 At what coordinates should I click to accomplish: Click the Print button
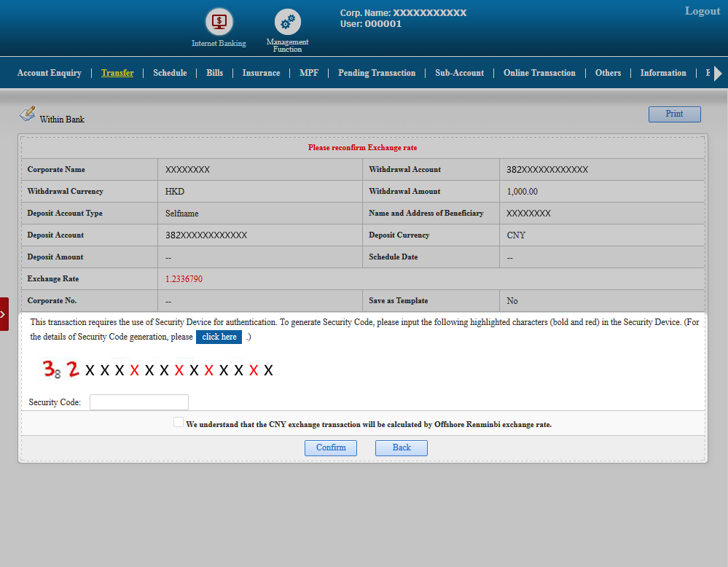tap(674, 114)
